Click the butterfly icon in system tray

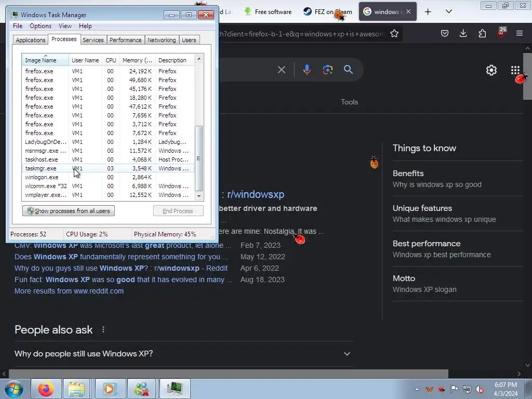(429, 389)
